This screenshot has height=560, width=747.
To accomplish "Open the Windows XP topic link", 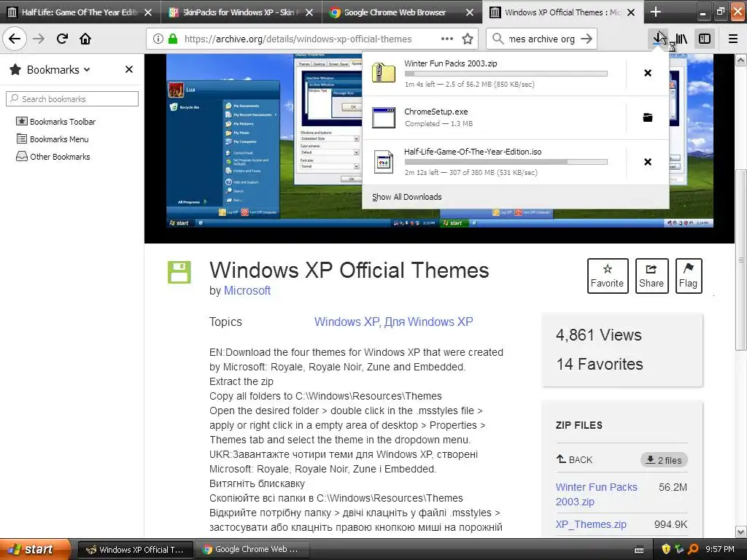I will click(347, 322).
